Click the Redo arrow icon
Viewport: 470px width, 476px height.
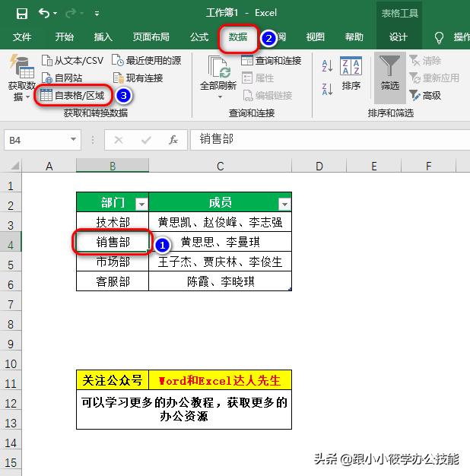point(71,13)
